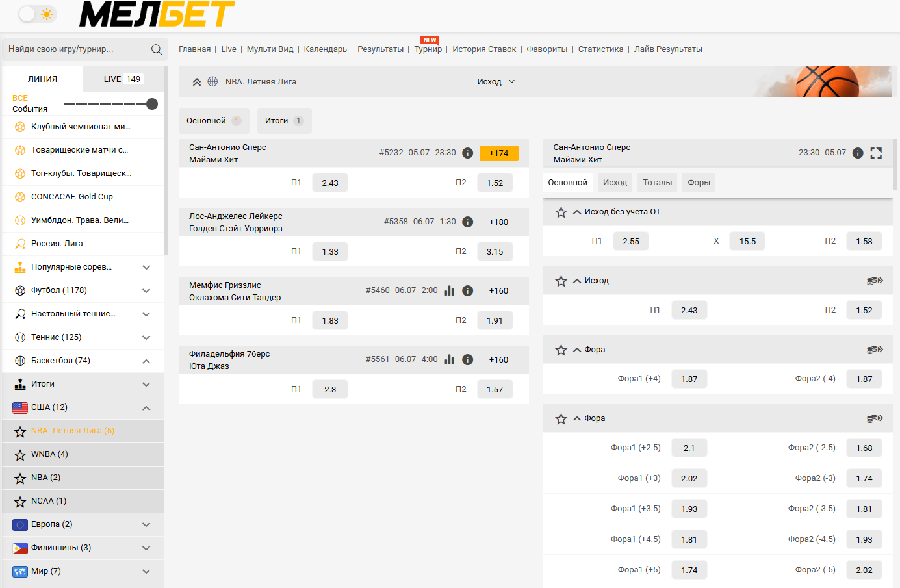Image resolution: width=900 pixels, height=588 pixels.
Task: Click the Europe flag icon
Action: (x=20, y=524)
